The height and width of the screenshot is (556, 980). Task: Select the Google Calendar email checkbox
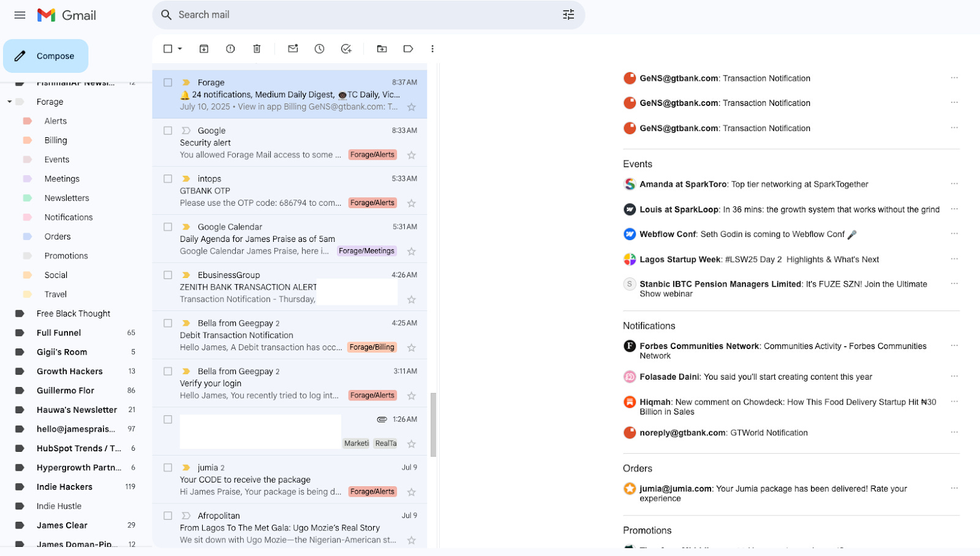[168, 227]
